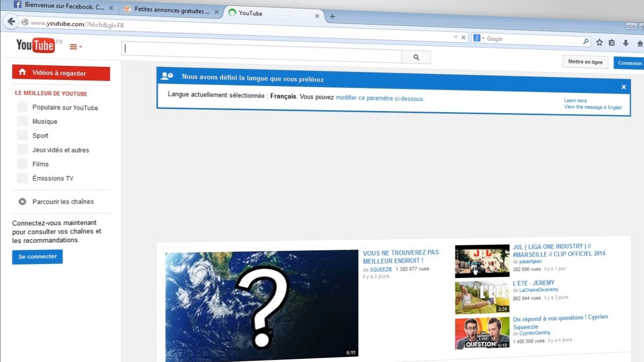Screen dimensions: 644x362
Task: Click the Mettre en ligne button
Action: 585,62
